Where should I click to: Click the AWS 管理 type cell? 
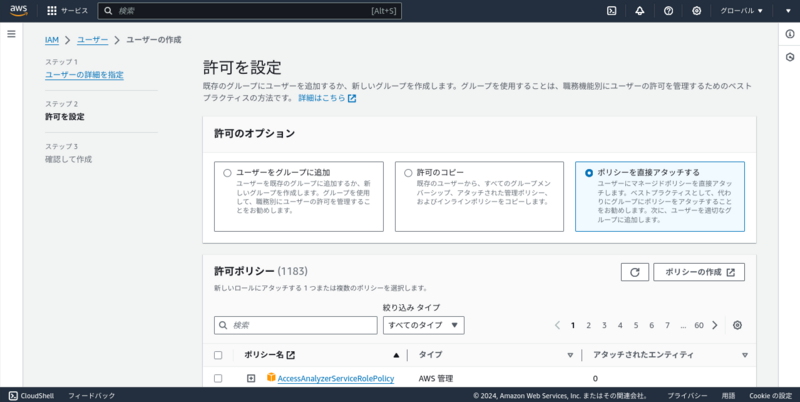tap(436, 379)
